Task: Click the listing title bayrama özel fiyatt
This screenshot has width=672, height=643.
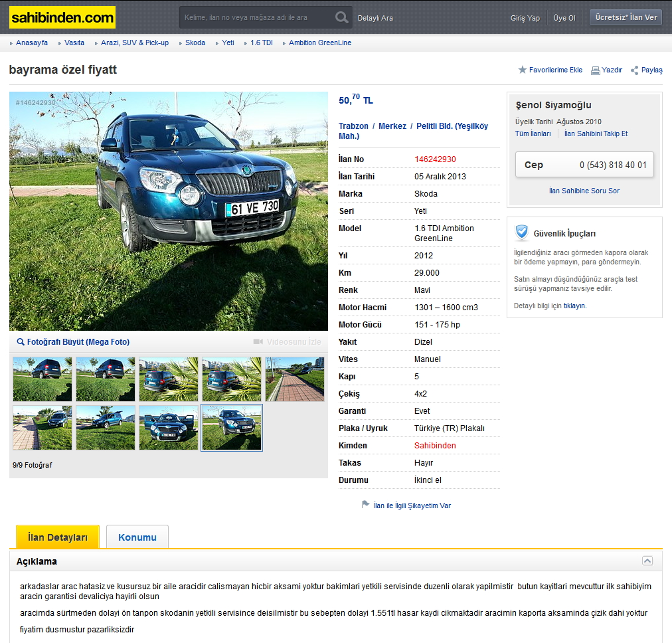Action: pos(63,70)
